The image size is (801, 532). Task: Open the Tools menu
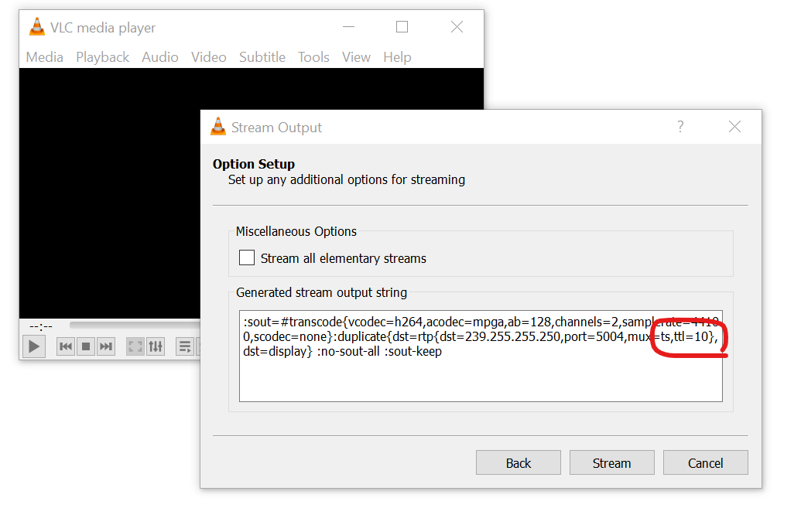click(x=313, y=57)
